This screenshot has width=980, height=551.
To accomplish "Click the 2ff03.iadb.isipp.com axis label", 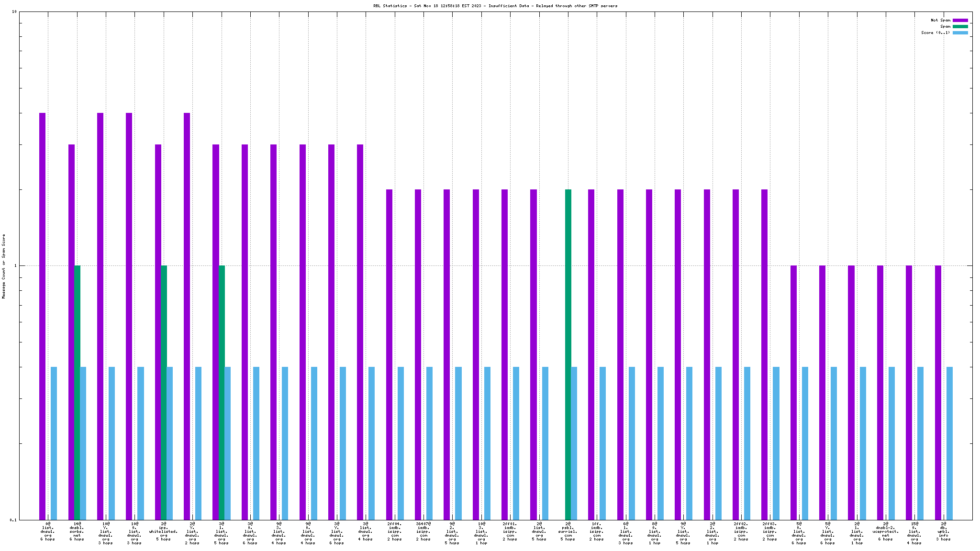I will click(770, 531).
